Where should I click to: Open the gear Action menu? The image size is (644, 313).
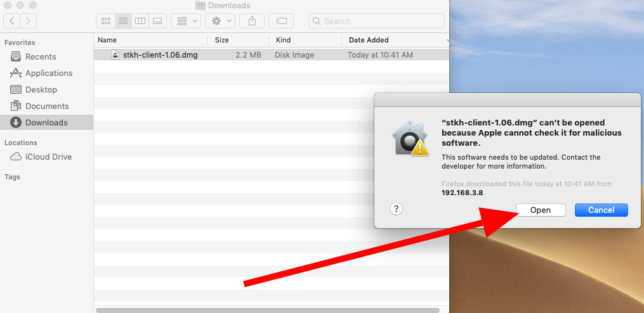[x=220, y=21]
